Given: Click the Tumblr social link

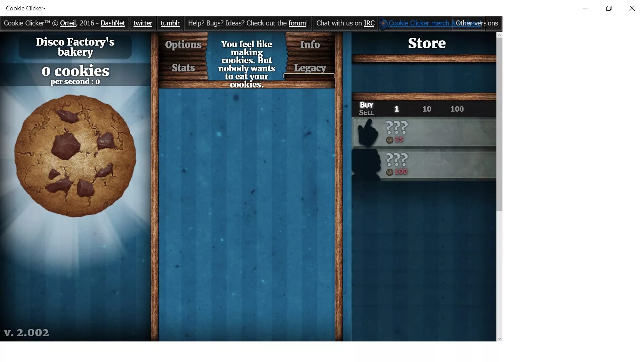Looking at the screenshot, I should click(x=170, y=23).
